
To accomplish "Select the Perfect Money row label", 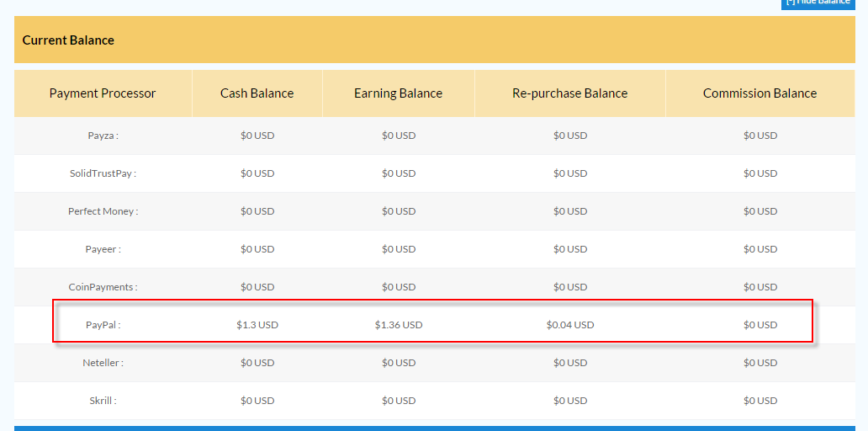I will (103, 211).
